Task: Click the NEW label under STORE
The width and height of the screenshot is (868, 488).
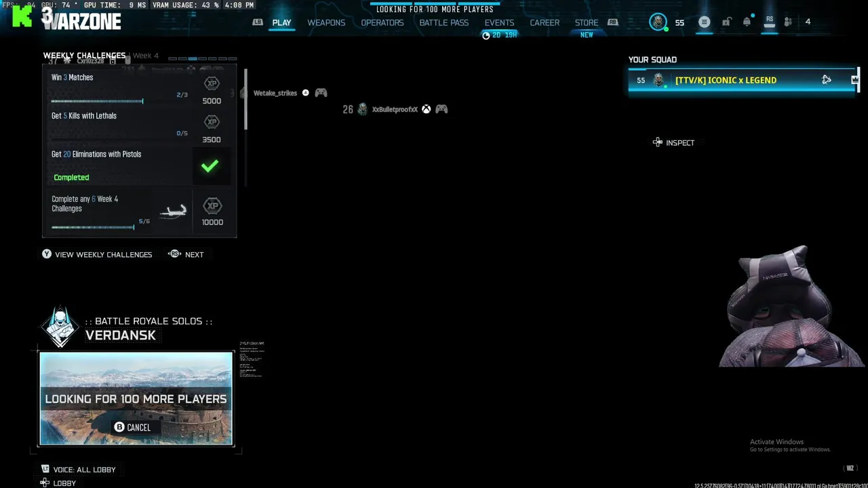Action: [587, 35]
